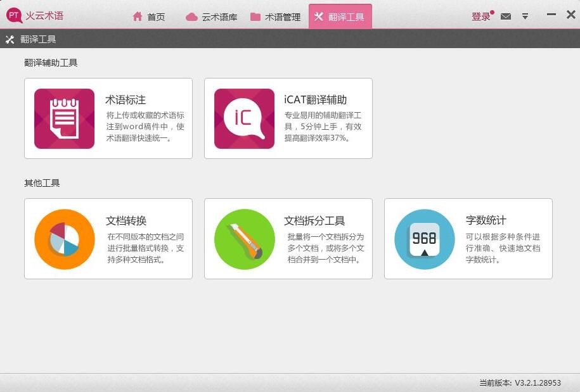Expand the title bar dropdown arrow menu
This screenshot has height=392, width=580.
[x=525, y=16]
